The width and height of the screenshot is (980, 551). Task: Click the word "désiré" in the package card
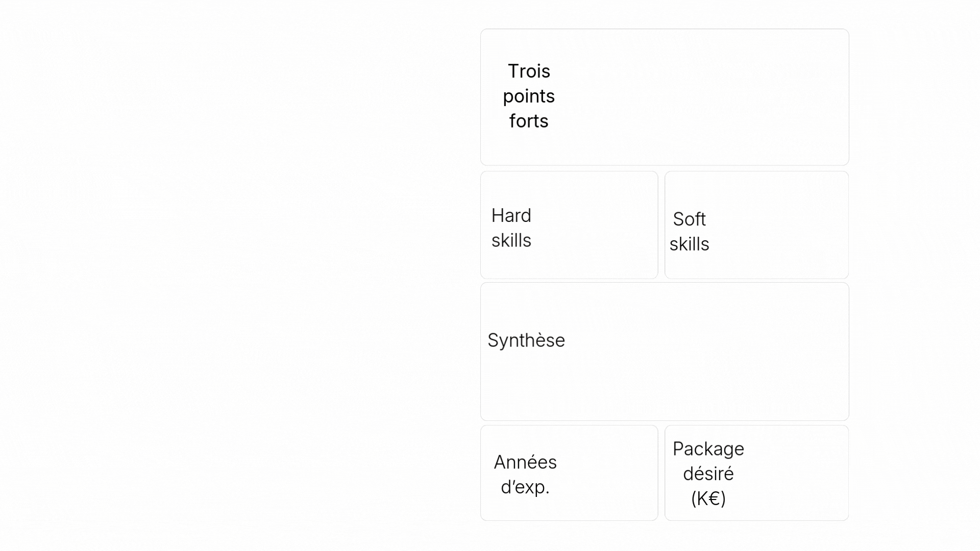point(708,474)
